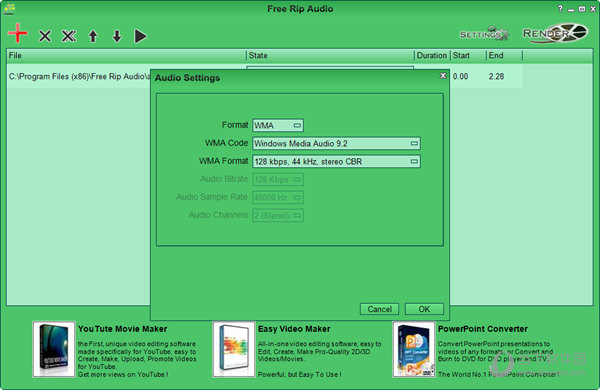Cancel the Audio Settings dialog

(379, 309)
